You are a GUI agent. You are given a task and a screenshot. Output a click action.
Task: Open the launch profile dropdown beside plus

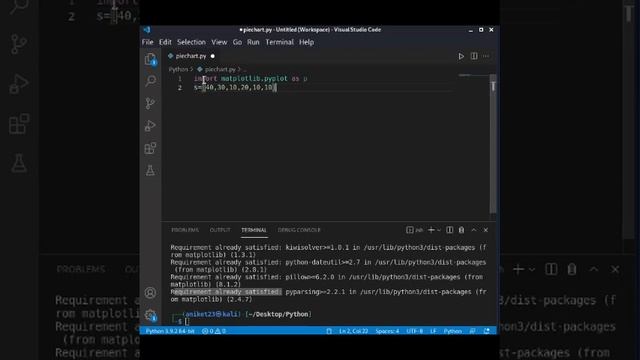coord(439,230)
